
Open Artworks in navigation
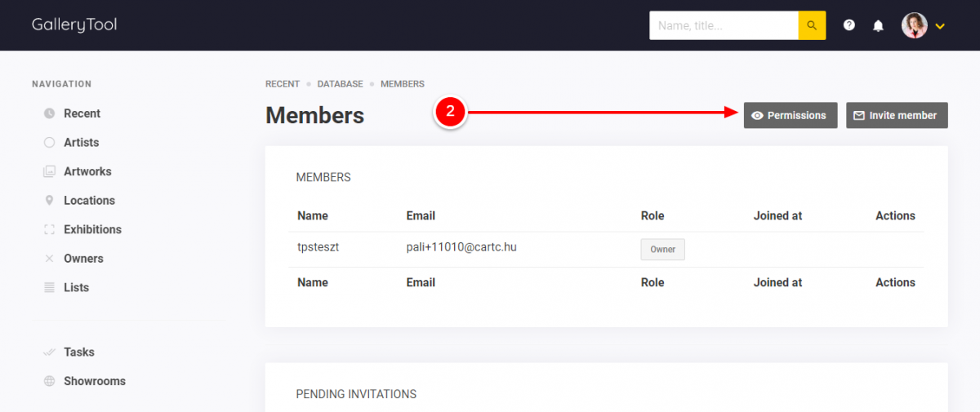click(x=87, y=171)
